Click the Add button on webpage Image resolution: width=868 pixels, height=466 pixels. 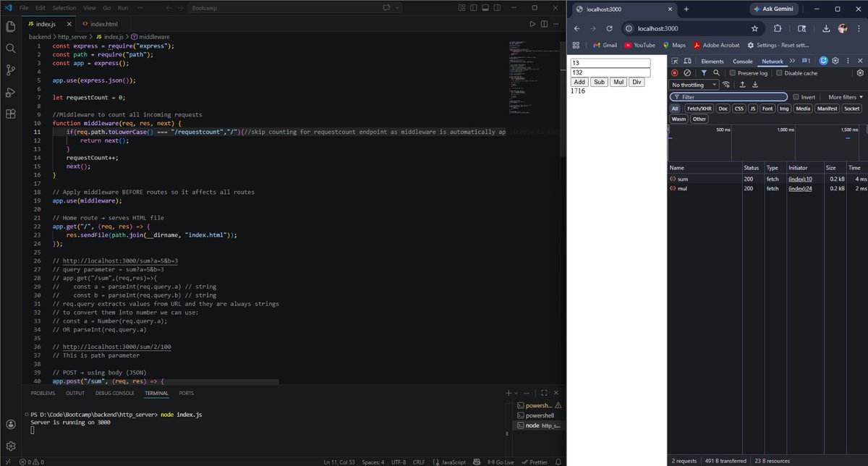(579, 82)
